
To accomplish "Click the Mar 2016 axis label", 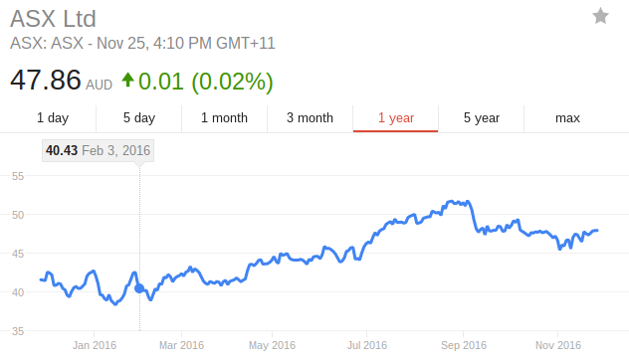I will [x=181, y=345].
